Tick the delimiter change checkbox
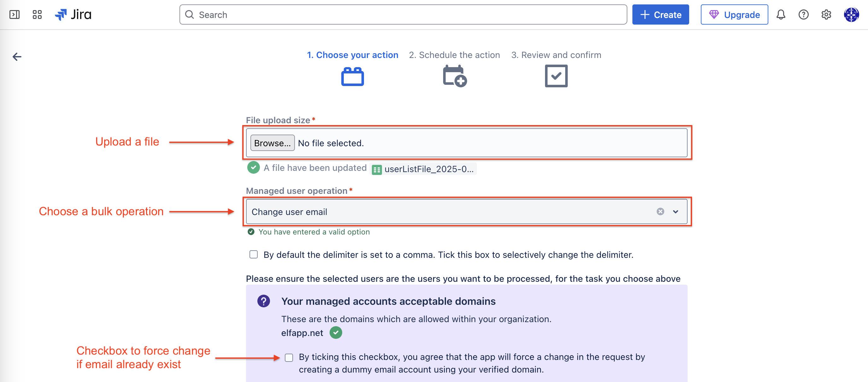This screenshot has width=868, height=382. 253,255
